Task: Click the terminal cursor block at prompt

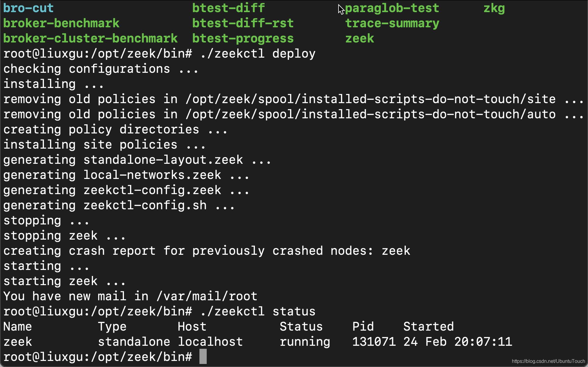Action: coord(203,357)
